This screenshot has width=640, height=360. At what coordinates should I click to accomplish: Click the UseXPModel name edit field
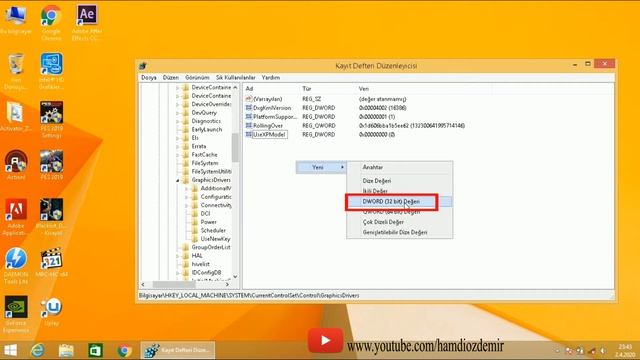coord(270,135)
